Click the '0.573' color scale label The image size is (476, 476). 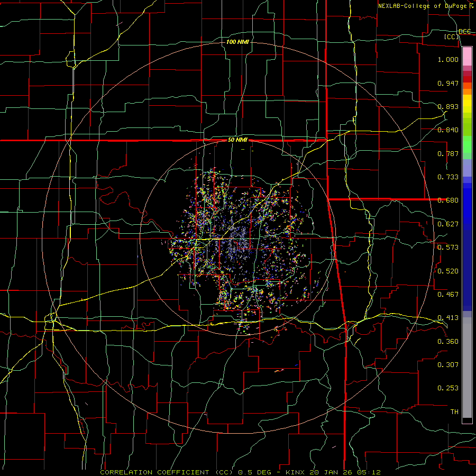tap(448, 248)
